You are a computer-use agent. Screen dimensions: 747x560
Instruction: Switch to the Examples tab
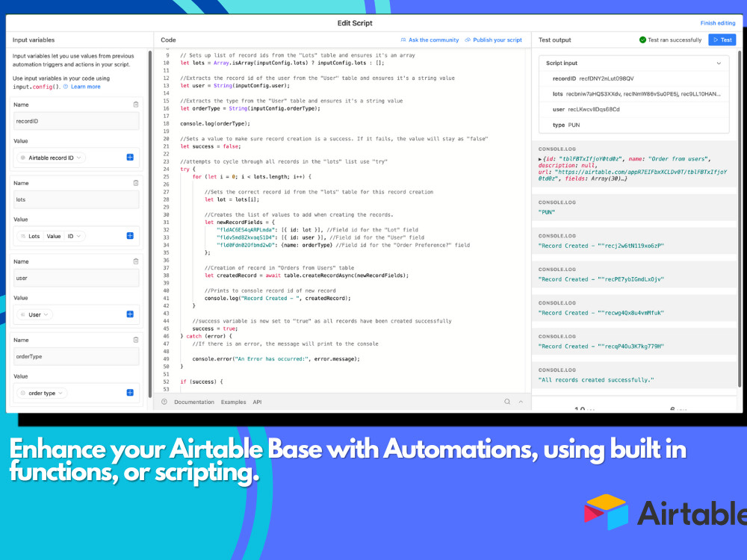(x=233, y=402)
